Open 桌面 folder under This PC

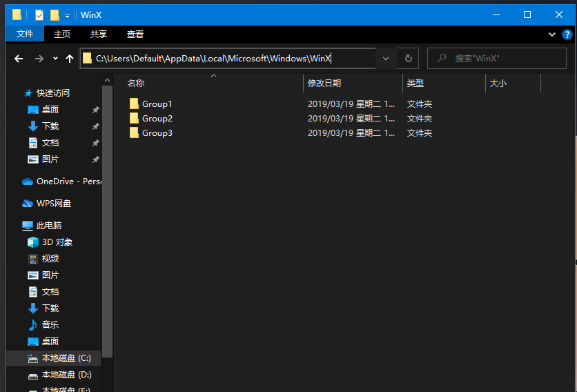click(x=50, y=341)
